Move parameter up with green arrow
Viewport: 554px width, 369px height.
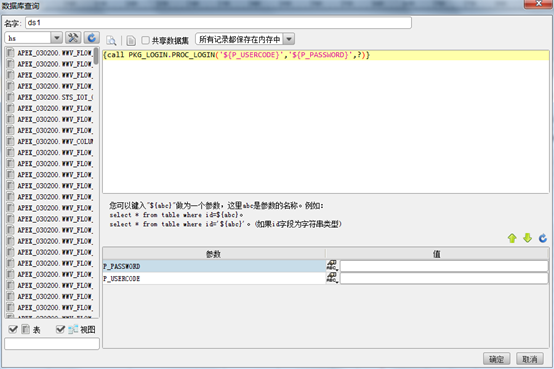pos(512,238)
